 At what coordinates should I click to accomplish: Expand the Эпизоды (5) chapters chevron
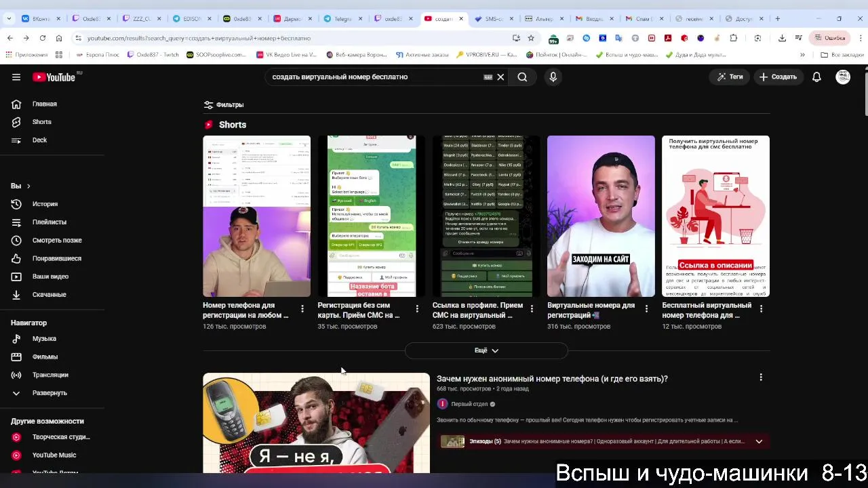pos(759,441)
